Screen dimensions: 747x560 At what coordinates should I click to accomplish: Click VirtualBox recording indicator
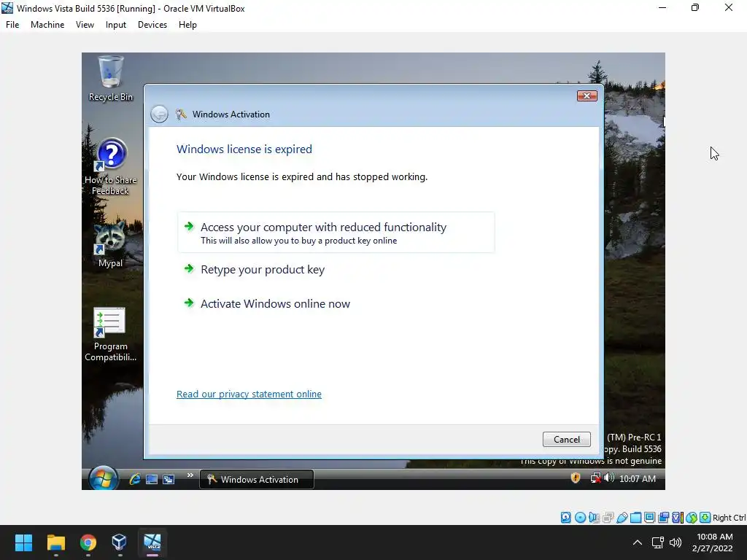pos(663,518)
